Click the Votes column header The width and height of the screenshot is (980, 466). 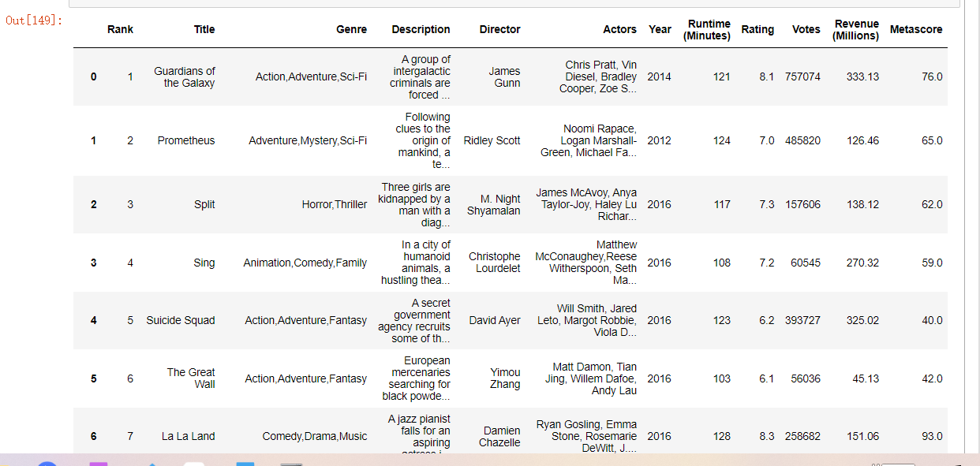pyautogui.click(x=806, y=29)
